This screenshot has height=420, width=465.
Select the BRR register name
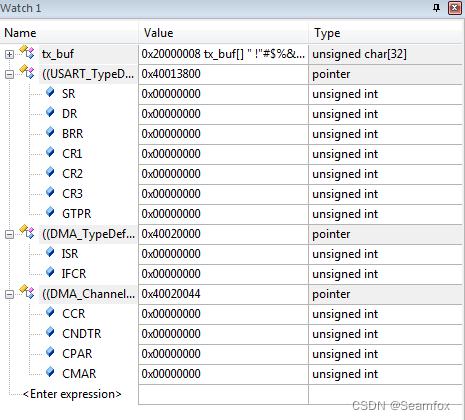72,134
